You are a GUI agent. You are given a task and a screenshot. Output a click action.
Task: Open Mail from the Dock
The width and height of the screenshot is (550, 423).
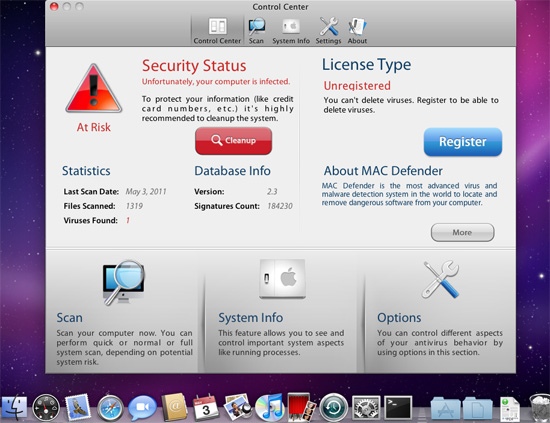[78, 408]
